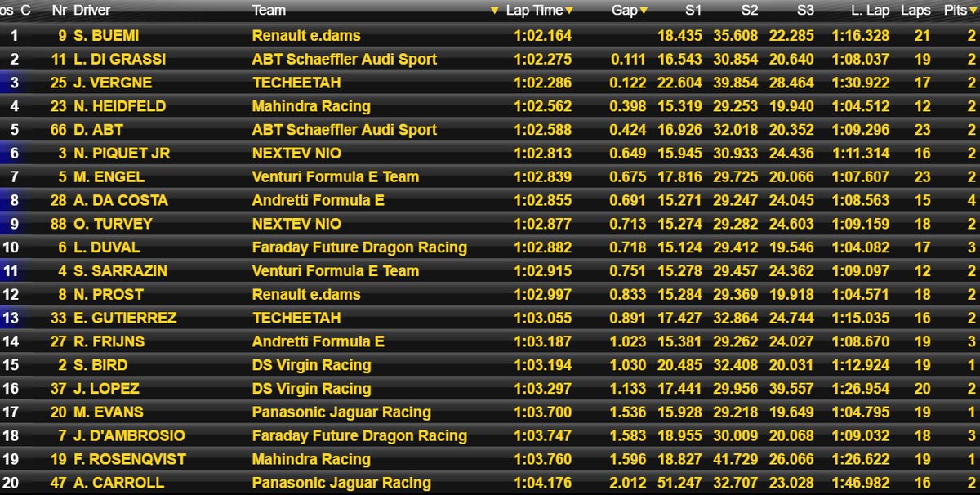Select driver J. D'AMBROSIO
This screenshot has width=980, height=495.
click(x=129, y=436)
